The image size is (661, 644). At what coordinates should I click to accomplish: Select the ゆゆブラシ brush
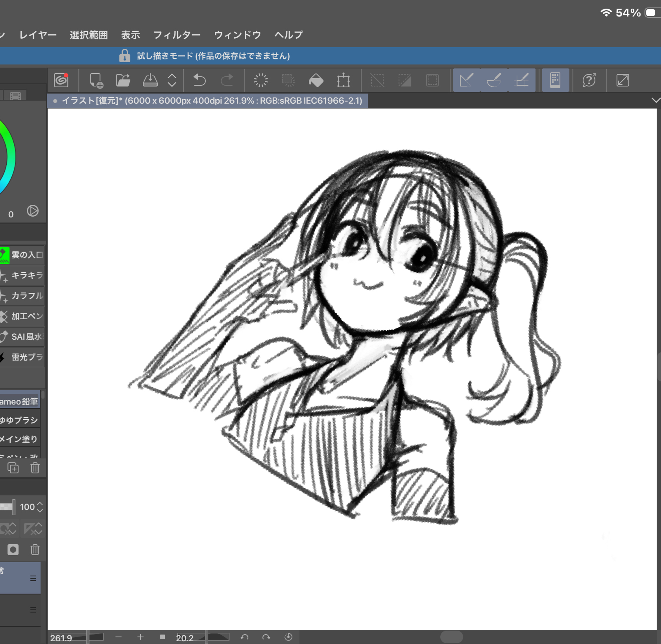click(20, 420)
